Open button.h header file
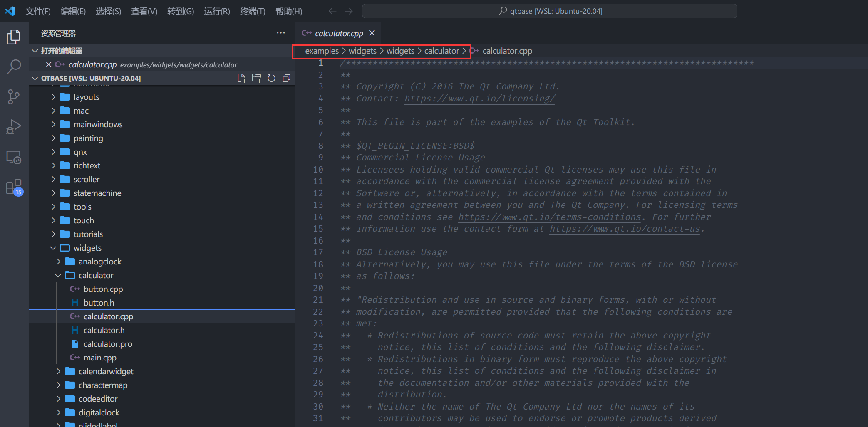This screenshot has height=427, width=868. [x=162, y=303]
